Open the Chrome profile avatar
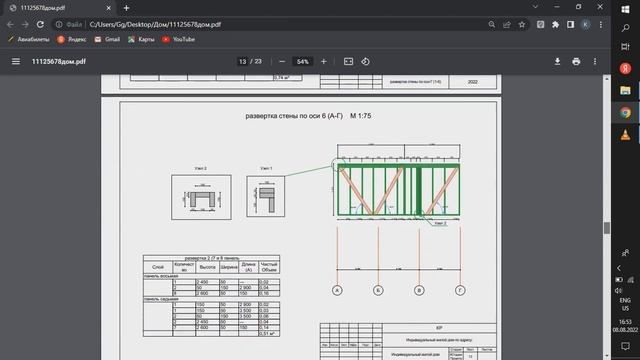The height and width of the screenshot is (360, 640). coord(585,24)
